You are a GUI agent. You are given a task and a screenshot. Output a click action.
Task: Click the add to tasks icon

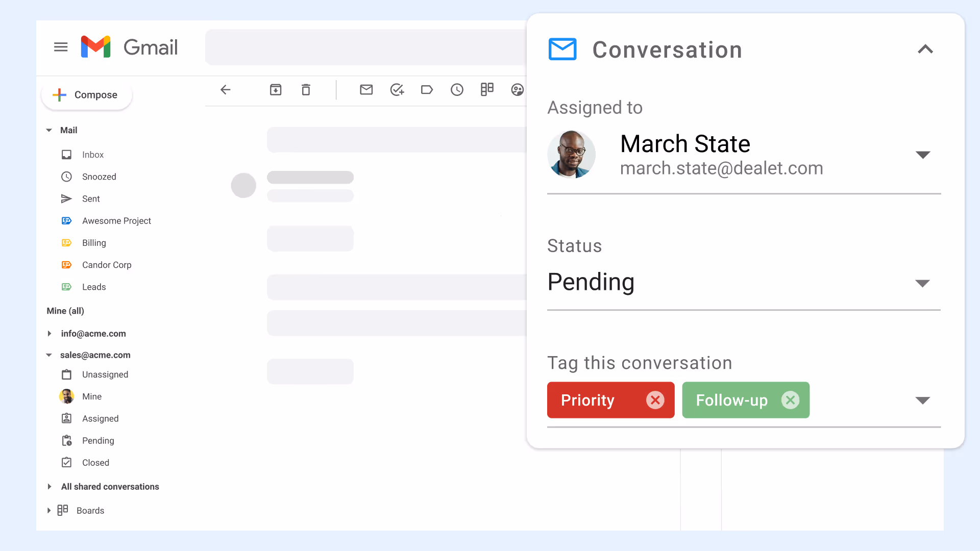tap(397, 90)
